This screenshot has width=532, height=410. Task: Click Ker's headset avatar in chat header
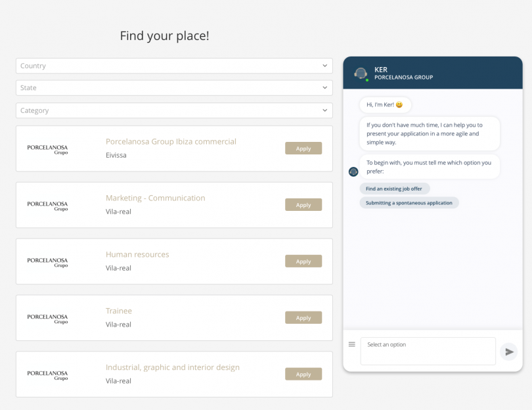360,73
